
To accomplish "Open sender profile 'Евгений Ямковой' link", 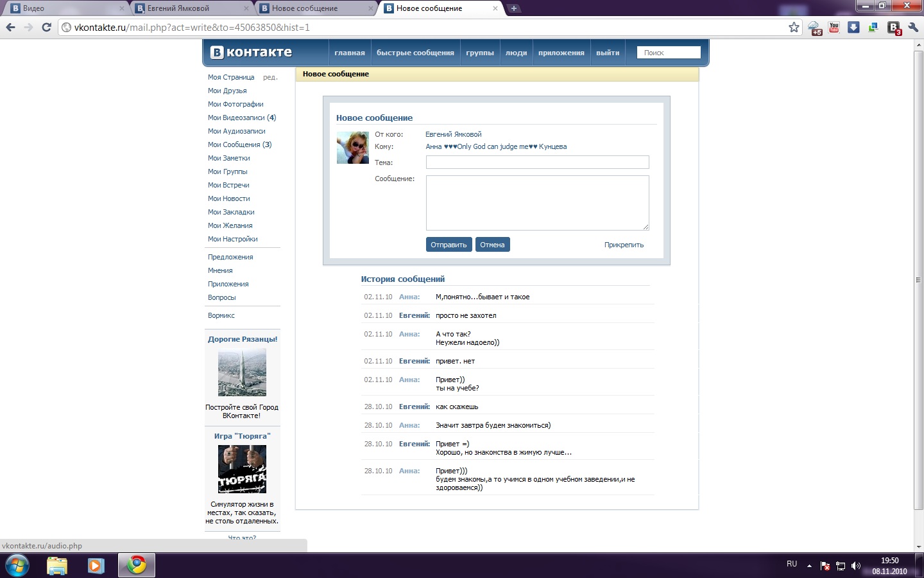I will [x=454, y=134].
